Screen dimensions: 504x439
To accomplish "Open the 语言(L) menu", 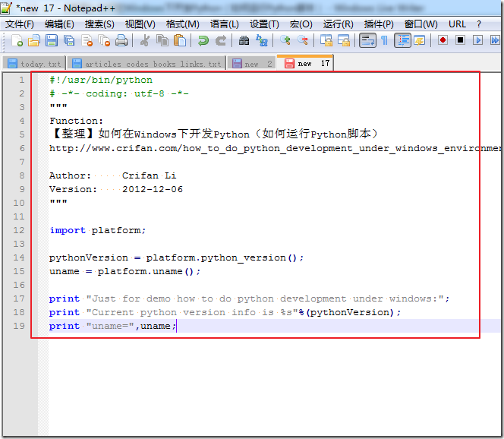I will 225,24.
